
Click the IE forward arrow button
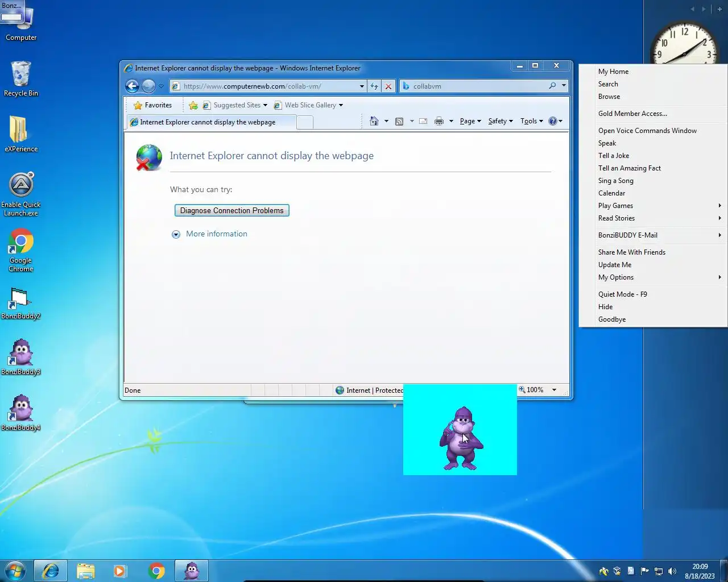[x=148, y=86]
